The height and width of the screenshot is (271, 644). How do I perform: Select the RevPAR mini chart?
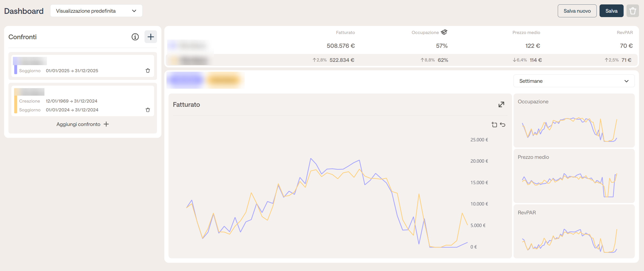click(x=574, y=231)
